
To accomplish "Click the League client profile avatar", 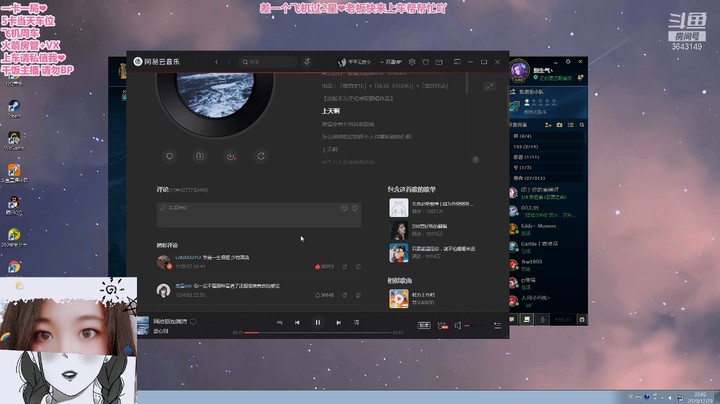I will [x=519, y=71].
